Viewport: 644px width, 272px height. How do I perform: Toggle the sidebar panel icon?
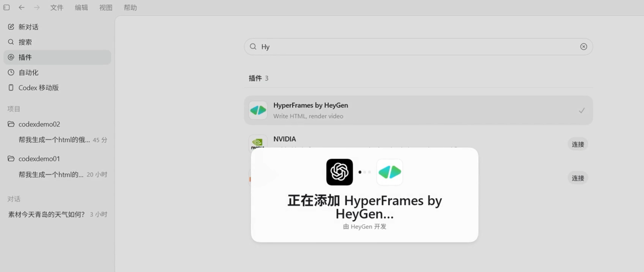[6, 7]
